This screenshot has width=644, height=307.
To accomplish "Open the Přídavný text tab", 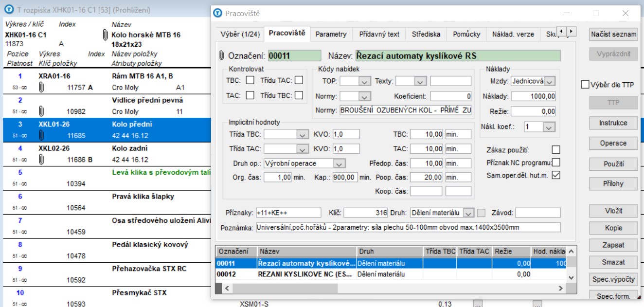I will click(379, 34).
